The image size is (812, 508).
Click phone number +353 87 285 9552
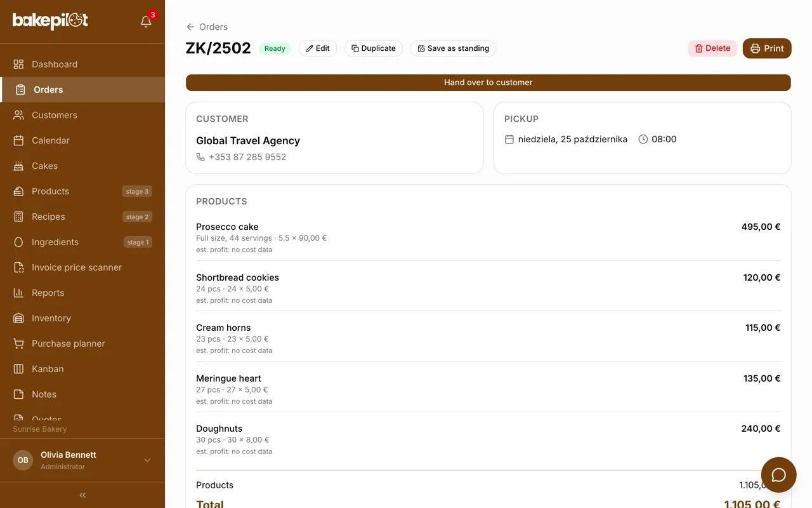[x=247, y=157]
